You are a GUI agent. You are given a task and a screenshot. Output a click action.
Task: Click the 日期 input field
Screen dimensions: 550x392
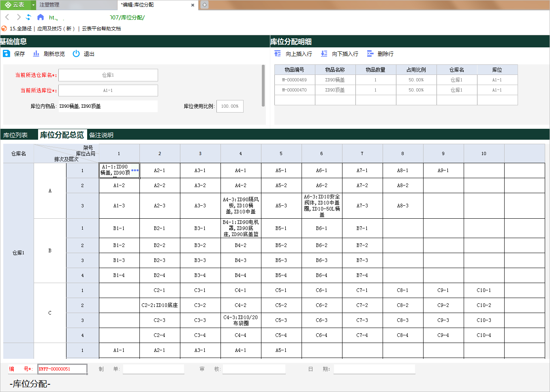[374, 369]
